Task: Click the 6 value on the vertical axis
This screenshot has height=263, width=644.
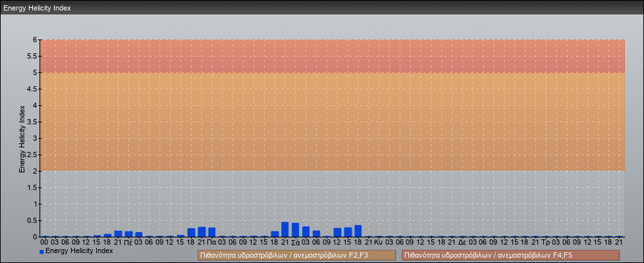Action: (x=36, y=40)
